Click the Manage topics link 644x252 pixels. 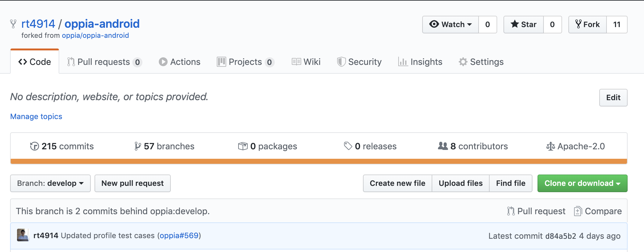pyautogui.click(x=36, y=117)
